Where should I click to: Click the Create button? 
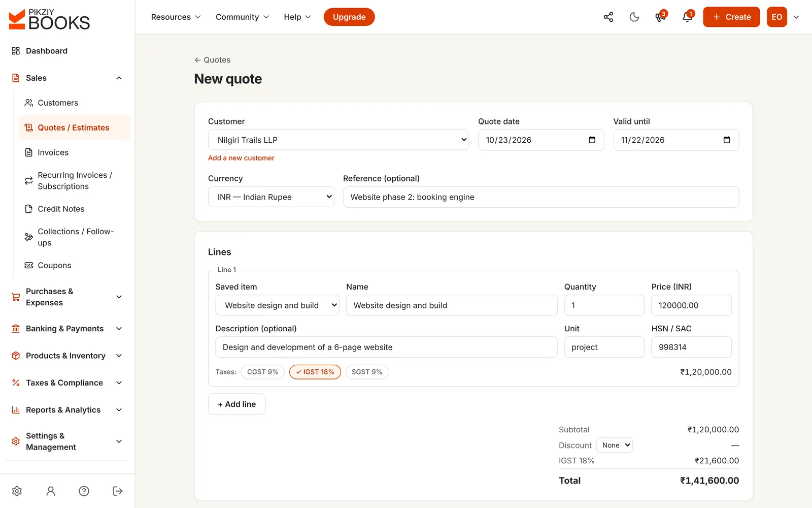[x=731, y=17]
